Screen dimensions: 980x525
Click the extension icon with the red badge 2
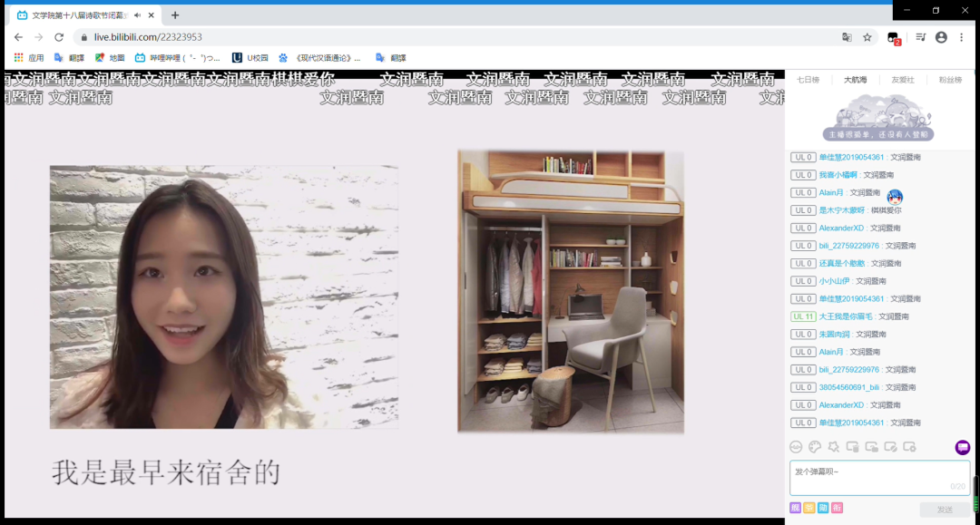pos(893,38)
